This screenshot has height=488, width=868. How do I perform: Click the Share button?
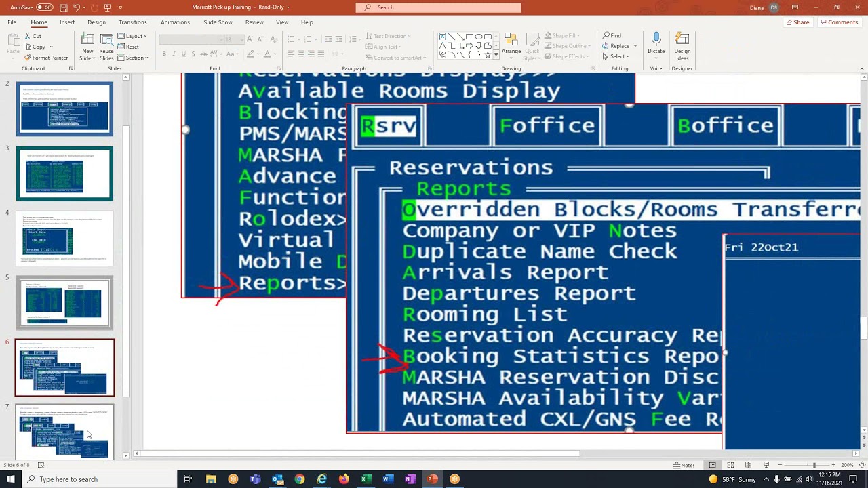pos(797,22)
